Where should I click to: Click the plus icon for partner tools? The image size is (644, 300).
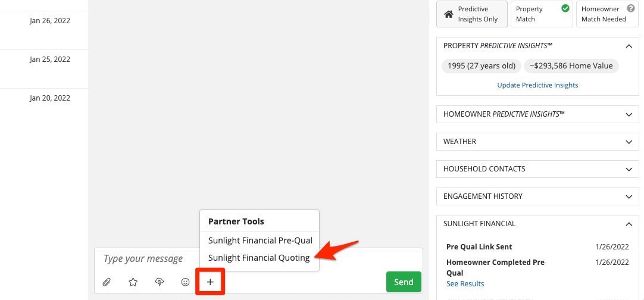[x=210, y=282]
